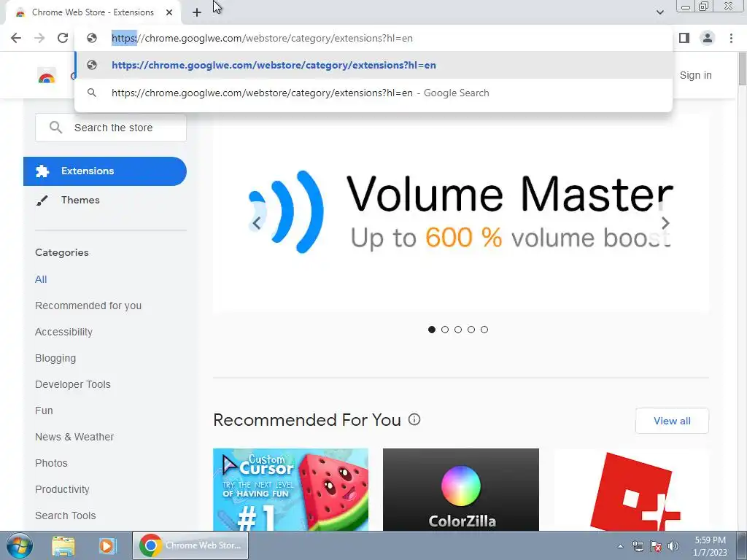Launch media player from taskbar

tap(107, 545)
